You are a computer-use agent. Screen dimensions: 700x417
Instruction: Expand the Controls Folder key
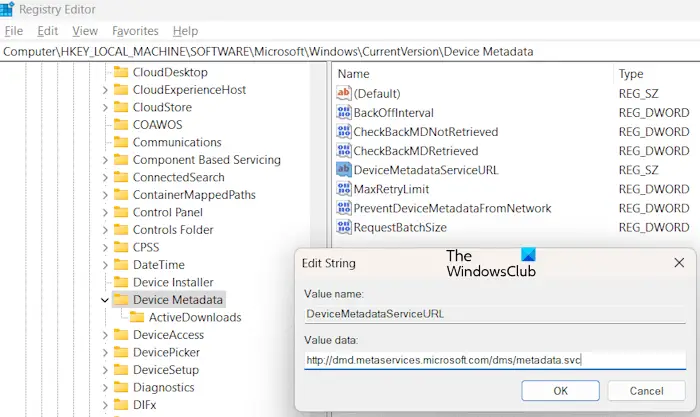click(x=105, y=229)
